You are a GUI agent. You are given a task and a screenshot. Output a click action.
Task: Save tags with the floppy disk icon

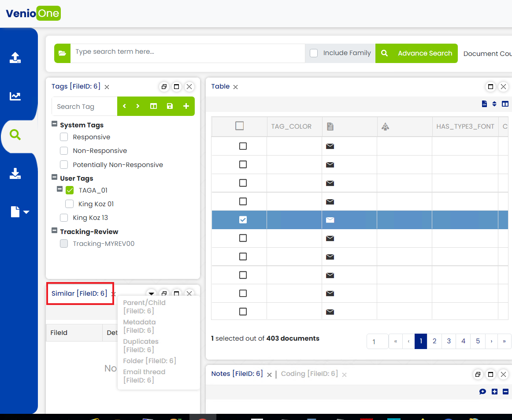click(x=170, y=106)
